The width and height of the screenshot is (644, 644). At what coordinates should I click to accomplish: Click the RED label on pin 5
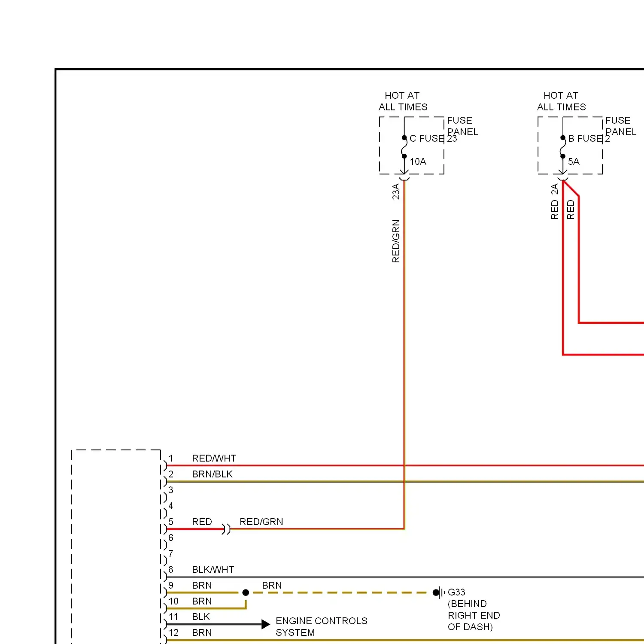[x=202, y=522]
